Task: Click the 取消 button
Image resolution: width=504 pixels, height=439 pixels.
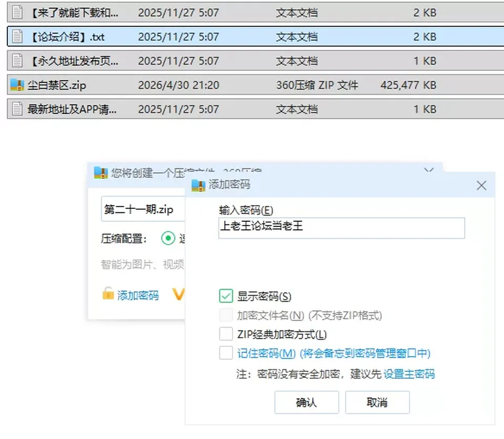Action: [x=377, y=402]
